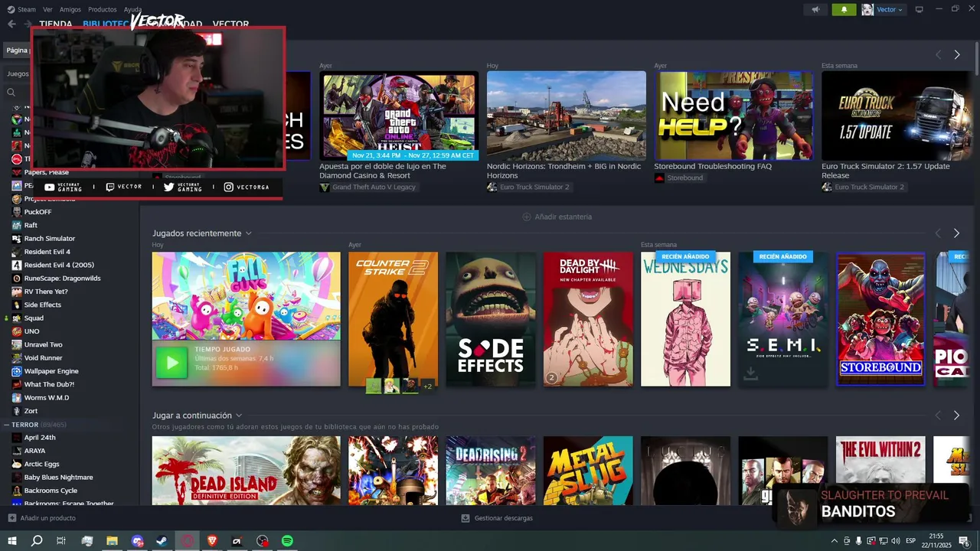The height and width of the screenshot is (551, 980).
Task: Click the back navigation arrow
Action: pyautogui.click(x=11, y=24)
